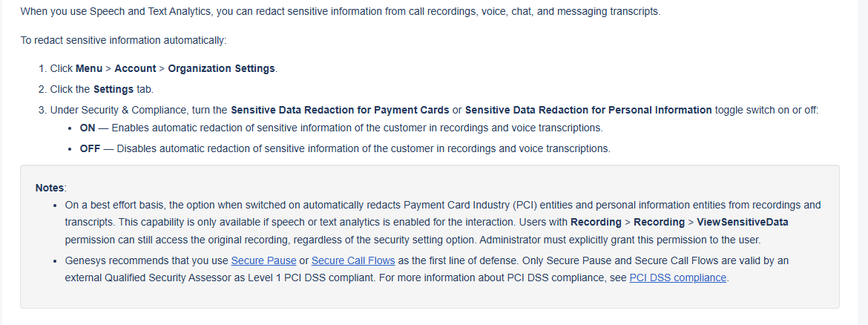Click Sensitive Data Redaction for Personal Information text

588,110
